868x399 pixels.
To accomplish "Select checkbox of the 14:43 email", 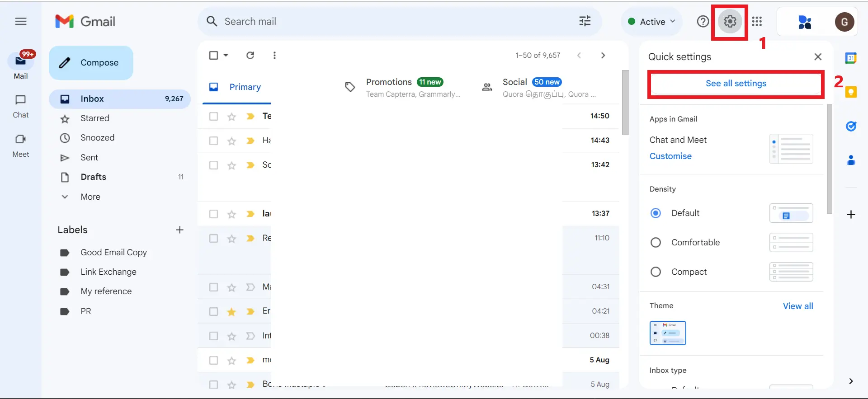I will coord(213,141).
